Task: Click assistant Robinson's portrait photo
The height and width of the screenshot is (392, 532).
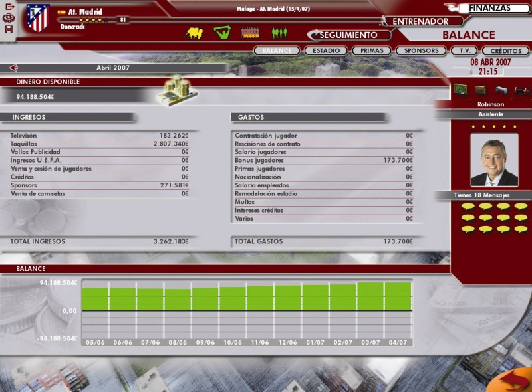Action: click(493, 159)
